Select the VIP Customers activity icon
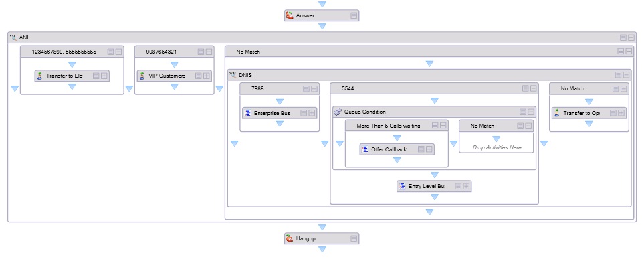 point(142,76)
